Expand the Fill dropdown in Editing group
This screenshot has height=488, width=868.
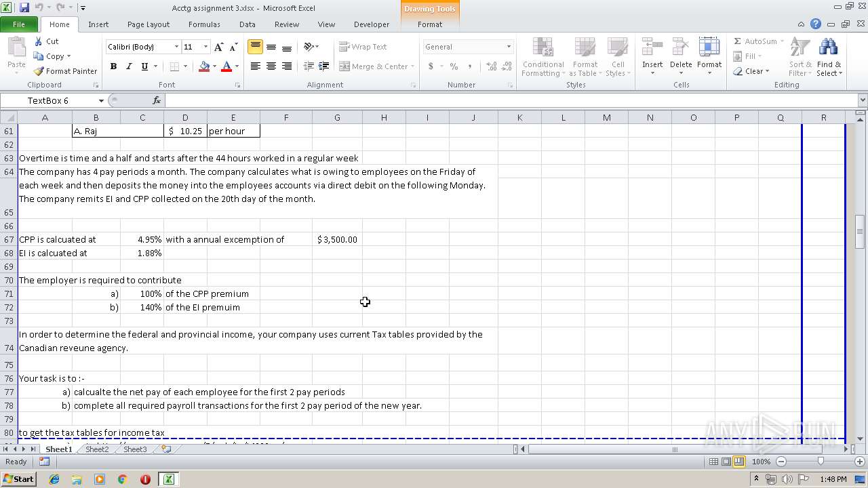759,56
